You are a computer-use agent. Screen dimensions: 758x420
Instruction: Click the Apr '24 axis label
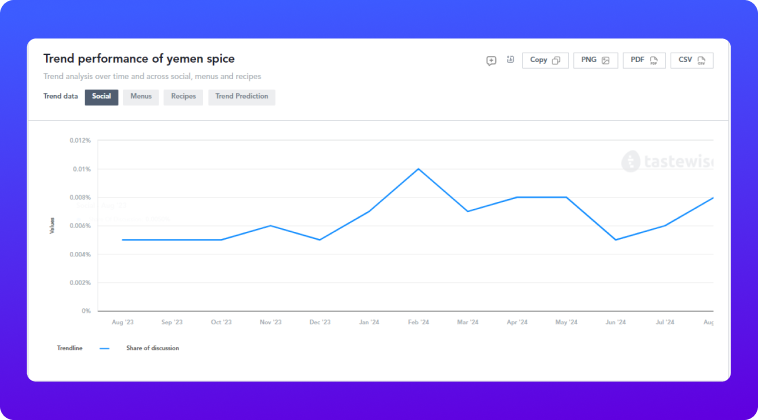pos(517,322)
